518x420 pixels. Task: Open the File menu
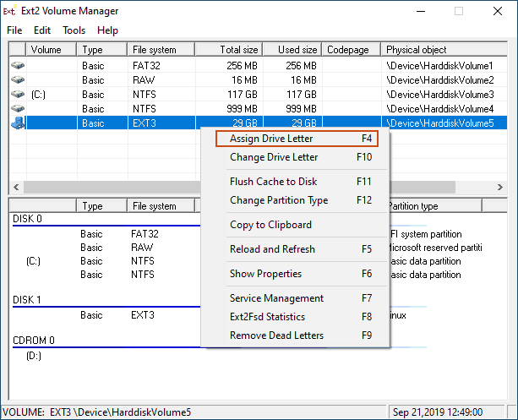point(14,30)
